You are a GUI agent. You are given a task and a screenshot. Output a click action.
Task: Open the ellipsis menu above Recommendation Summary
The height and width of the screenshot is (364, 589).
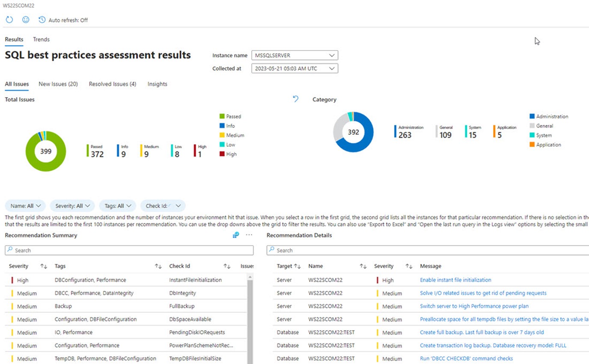click(x=249, y=235)
